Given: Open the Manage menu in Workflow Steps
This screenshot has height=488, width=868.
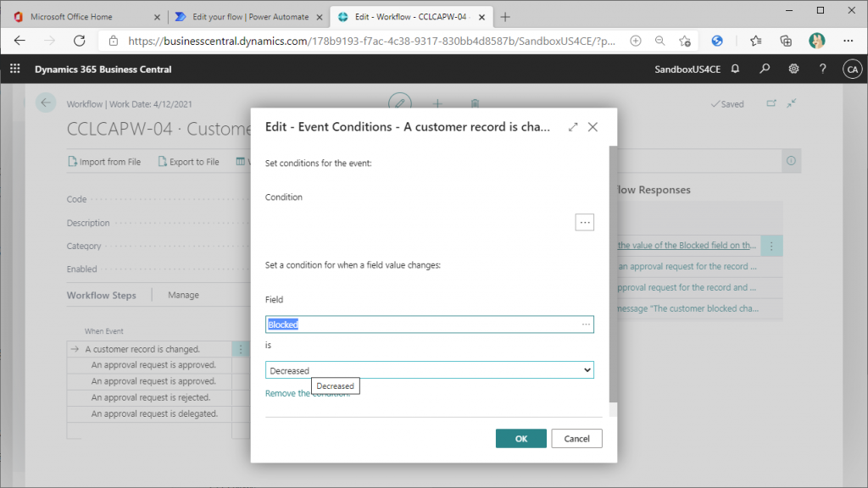Looking at the screenshot, I should pyautogui.click(x=183, y=295).
